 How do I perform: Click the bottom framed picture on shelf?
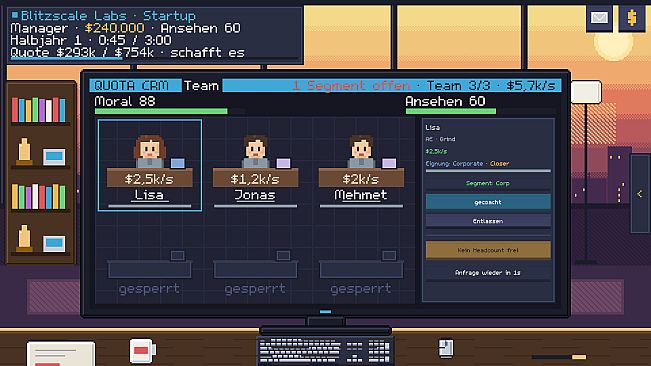coord(54,244)
